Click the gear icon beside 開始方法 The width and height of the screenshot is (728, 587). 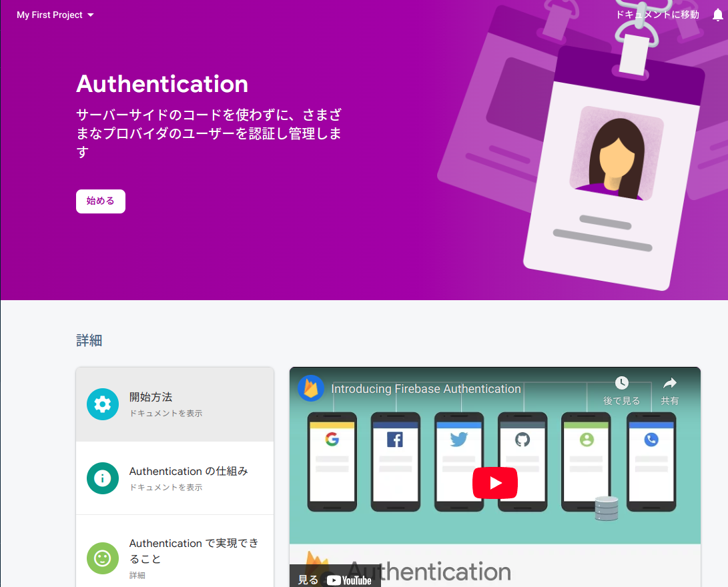tap(103, 404)
